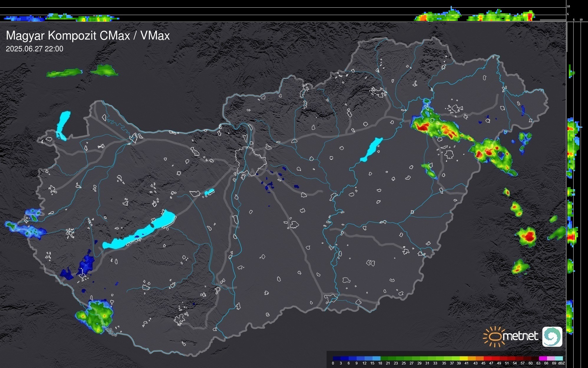Click the yellow 39 dBZ legend swatch

(x=464, y=358)
